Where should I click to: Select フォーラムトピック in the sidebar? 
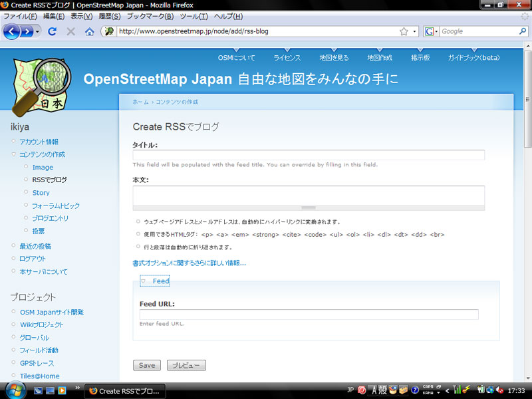[x=56, y=205]
